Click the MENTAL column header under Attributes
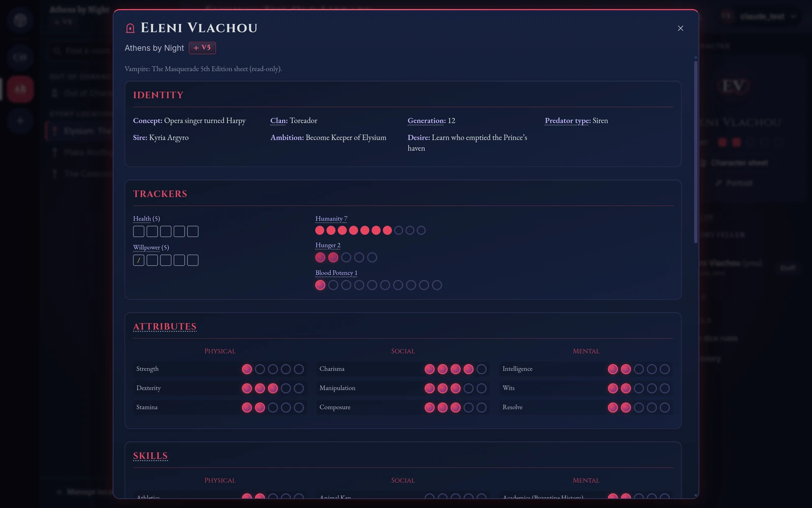 [586, 351]
